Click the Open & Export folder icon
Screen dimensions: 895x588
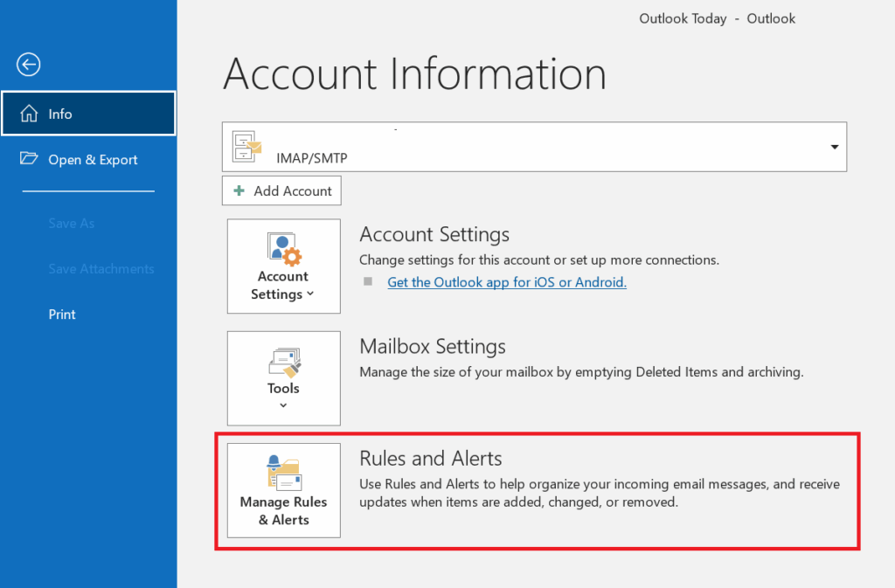[x=29, y=158]
